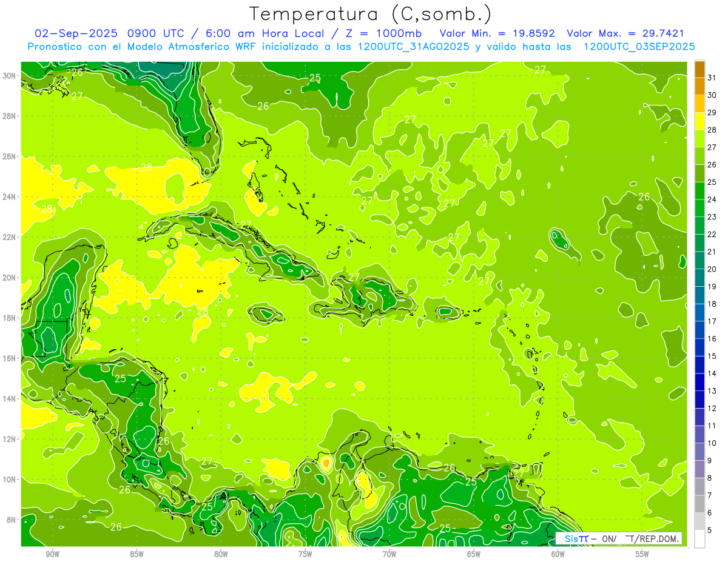728x562 pixels.
Task: Click the "30" label on the color scale
Action: [x=712, y=95]
